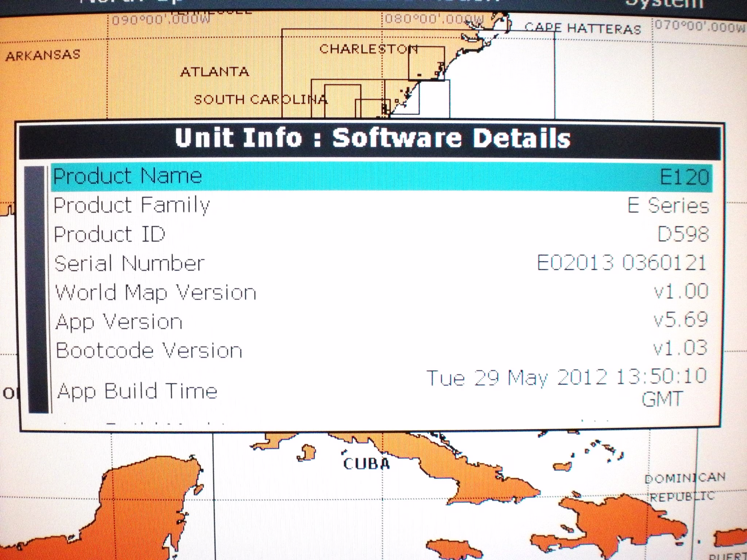Click the CAPE HATTERAS chart label
This screenshot has width=747, height=560.
(x=582, y=28)
